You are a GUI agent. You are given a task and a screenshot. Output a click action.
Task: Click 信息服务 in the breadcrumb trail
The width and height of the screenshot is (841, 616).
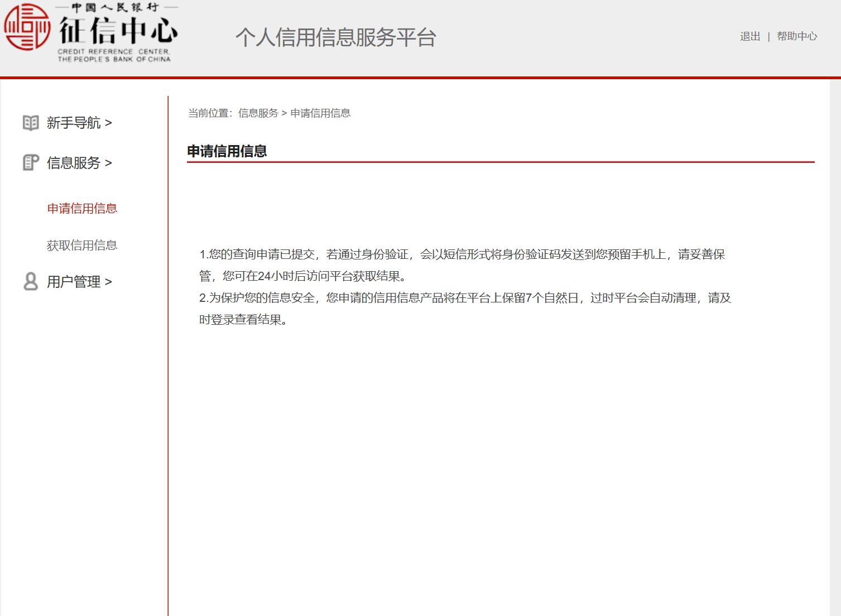258,113
